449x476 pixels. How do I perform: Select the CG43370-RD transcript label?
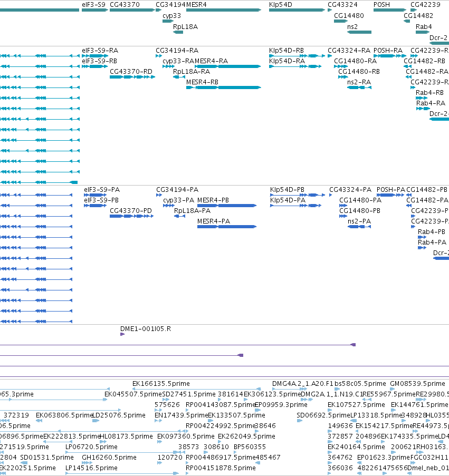tap(131, 72)
